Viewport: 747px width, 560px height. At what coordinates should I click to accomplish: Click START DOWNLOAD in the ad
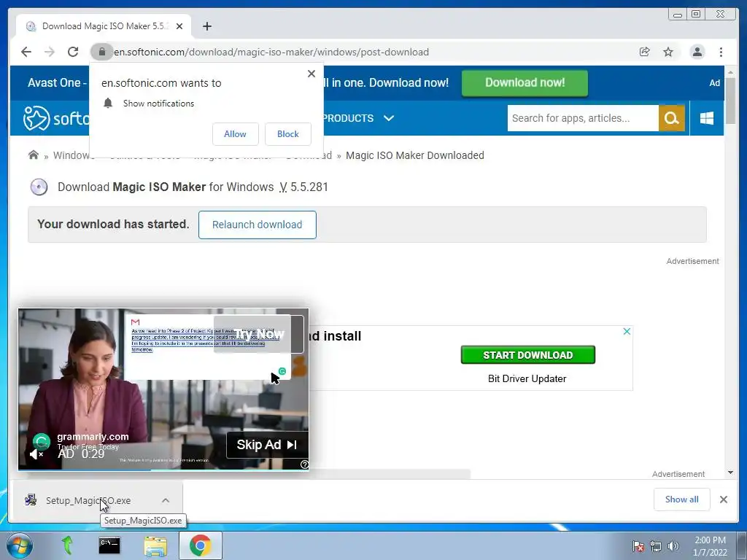coord(528,355)
